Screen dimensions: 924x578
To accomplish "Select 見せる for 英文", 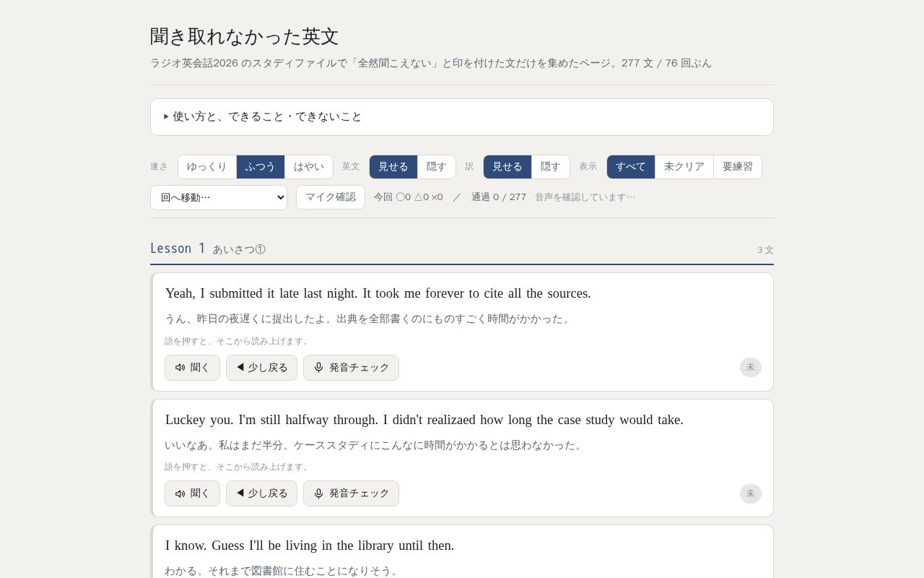I will (393, 167).
